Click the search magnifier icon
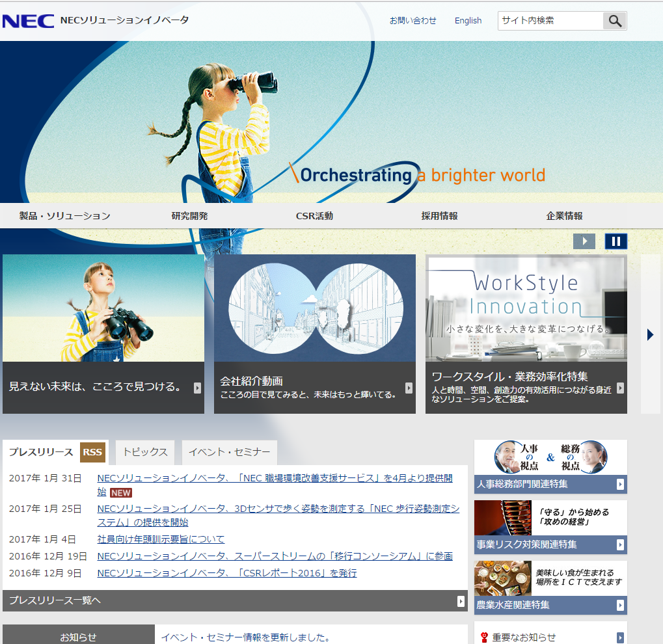The height and width of the screenshot is (644, 663). click(x=615, y=21)
